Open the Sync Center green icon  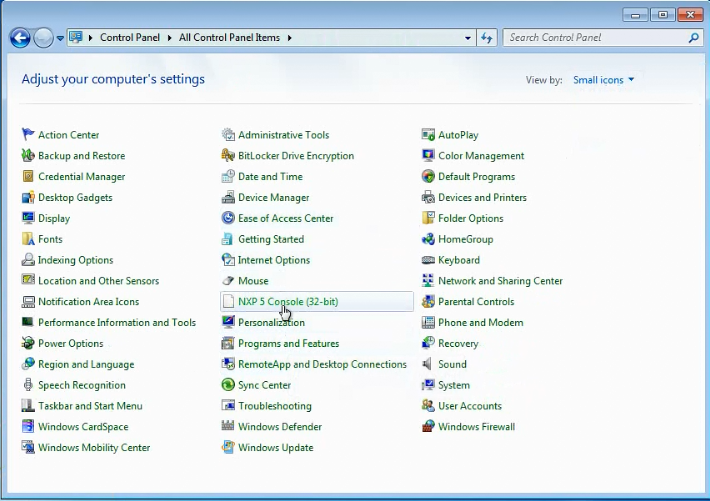228,384
